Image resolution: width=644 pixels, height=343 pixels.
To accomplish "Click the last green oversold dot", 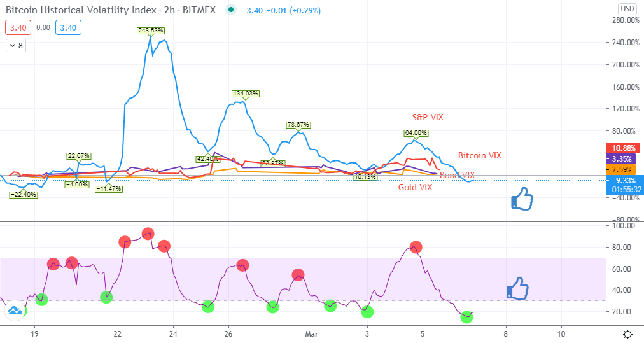I will tap(466, 317).
